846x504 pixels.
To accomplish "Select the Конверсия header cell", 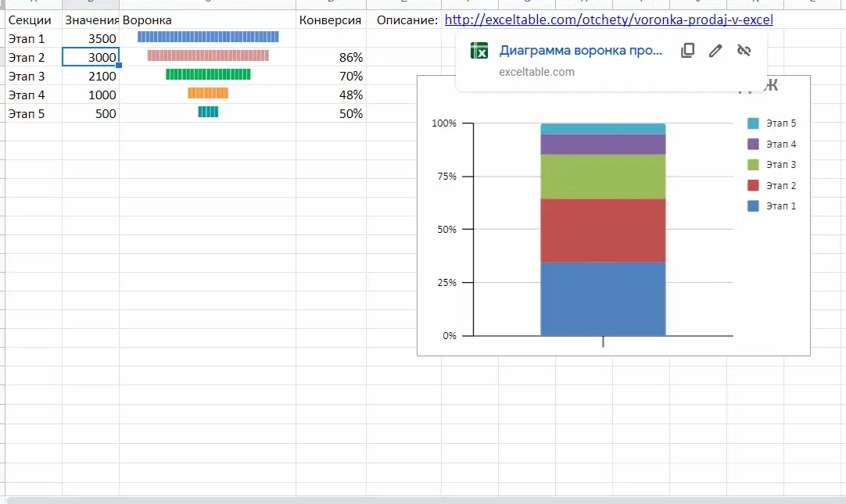I will pyautogui.click(x=331, y=20).
